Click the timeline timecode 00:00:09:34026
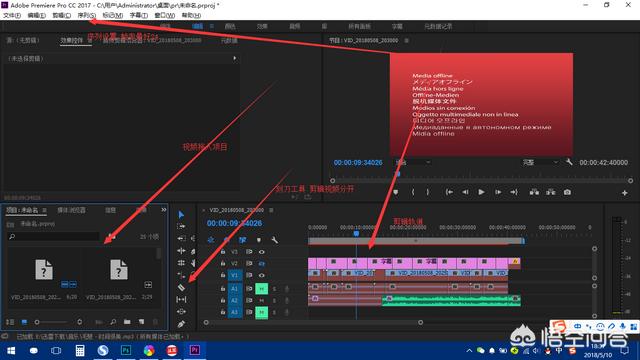The height and width of the screenshot is (360, 640). pos(234,223)
